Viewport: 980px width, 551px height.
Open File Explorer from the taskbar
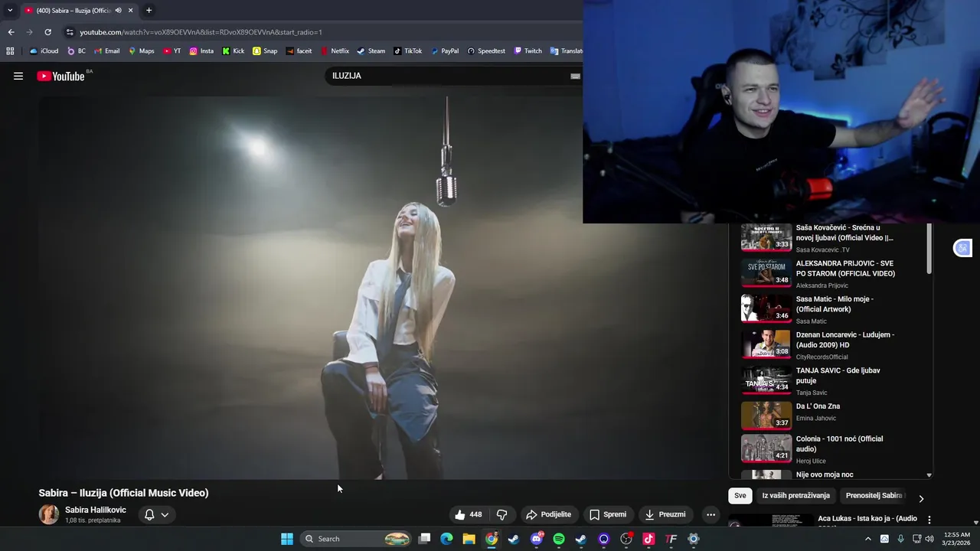click(x=469, y=539)
